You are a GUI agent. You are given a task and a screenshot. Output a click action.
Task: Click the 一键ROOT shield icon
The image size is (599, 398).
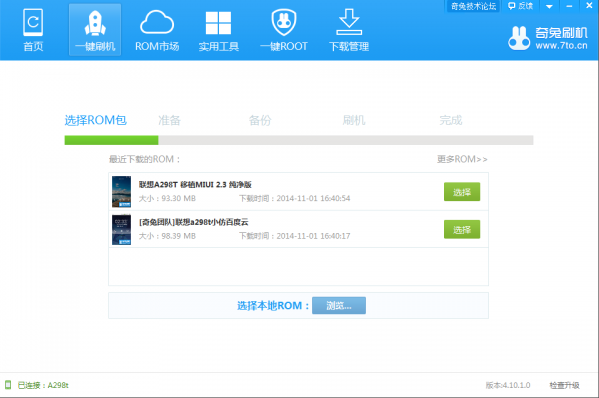(284, 23)
